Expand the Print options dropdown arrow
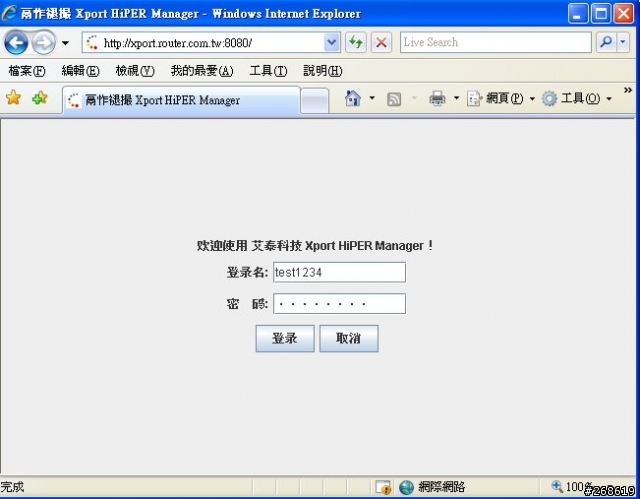 456,98
